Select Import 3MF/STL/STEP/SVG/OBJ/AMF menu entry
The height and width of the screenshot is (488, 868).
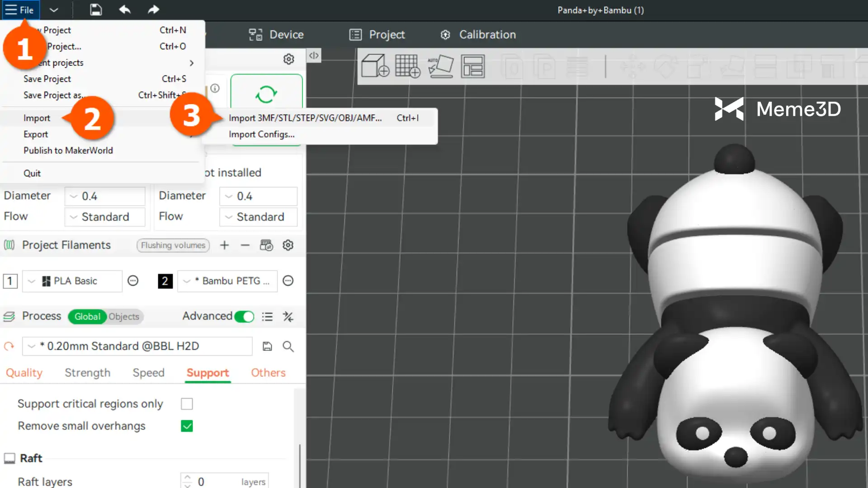[305, 118]
